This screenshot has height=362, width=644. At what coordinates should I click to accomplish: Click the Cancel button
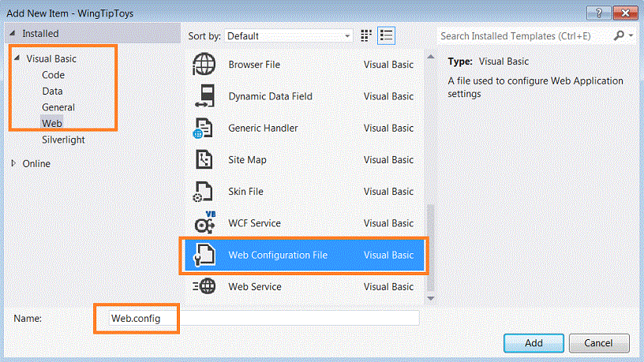598,343
